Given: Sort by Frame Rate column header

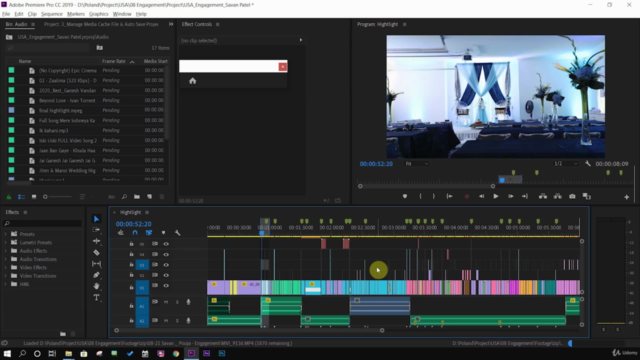Looking at the screenshot, I should 114,61.
